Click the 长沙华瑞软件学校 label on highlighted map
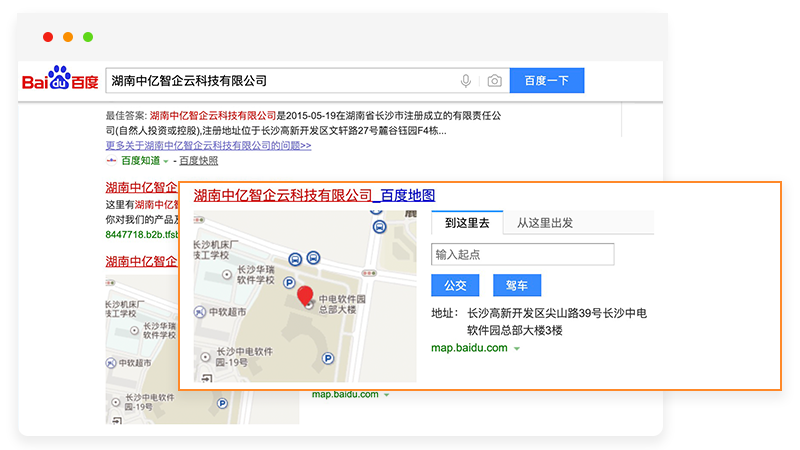 [x=256, y=274]
